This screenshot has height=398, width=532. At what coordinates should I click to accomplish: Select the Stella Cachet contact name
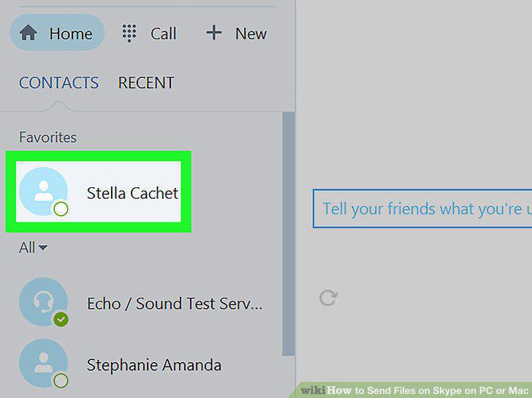tap(132, 193)
